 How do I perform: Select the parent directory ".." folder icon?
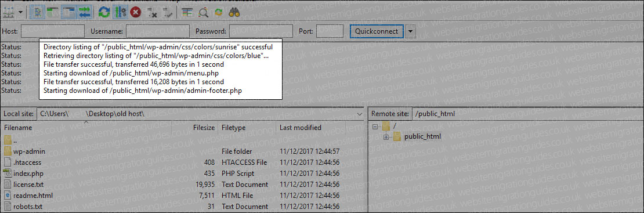(8, 140)
